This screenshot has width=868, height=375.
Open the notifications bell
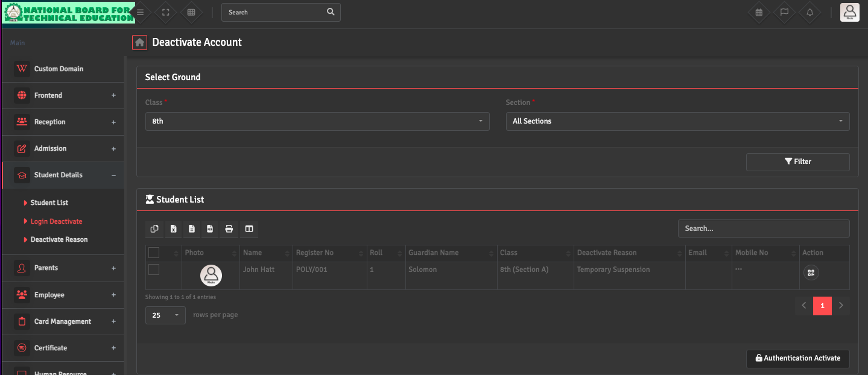[x=809, y=12]
